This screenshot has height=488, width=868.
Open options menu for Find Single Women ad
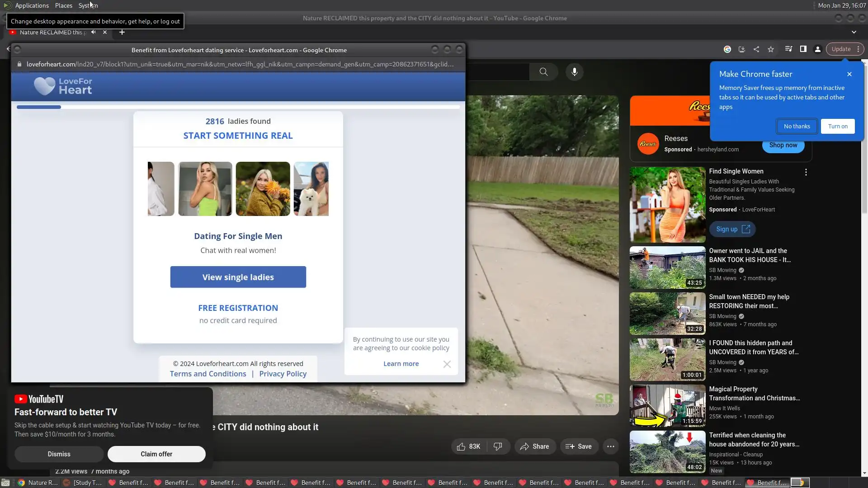(x=806, y=172)
